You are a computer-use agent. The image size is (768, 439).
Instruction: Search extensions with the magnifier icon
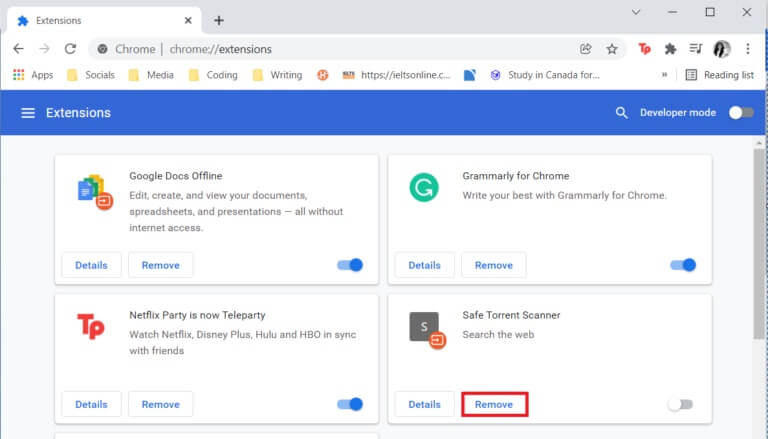pos(621,113)
